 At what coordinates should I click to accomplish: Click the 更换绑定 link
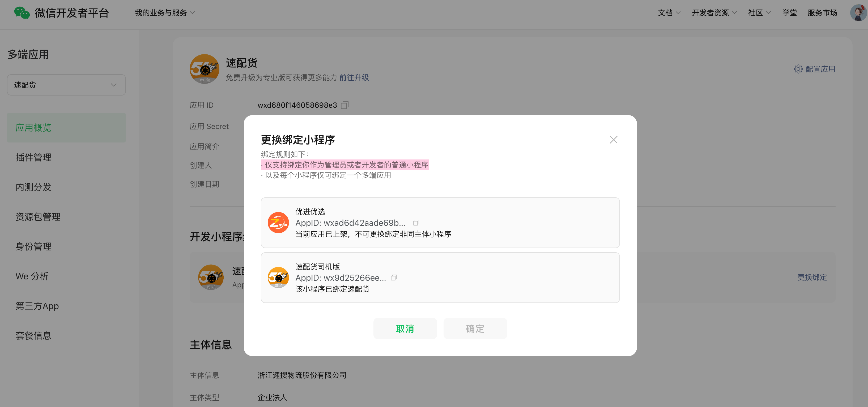point(812,277)
